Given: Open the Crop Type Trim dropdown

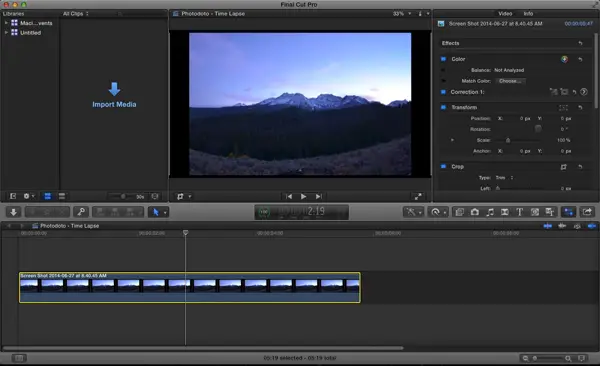Looking at the screenshot, I should click(x=504, y=178).
